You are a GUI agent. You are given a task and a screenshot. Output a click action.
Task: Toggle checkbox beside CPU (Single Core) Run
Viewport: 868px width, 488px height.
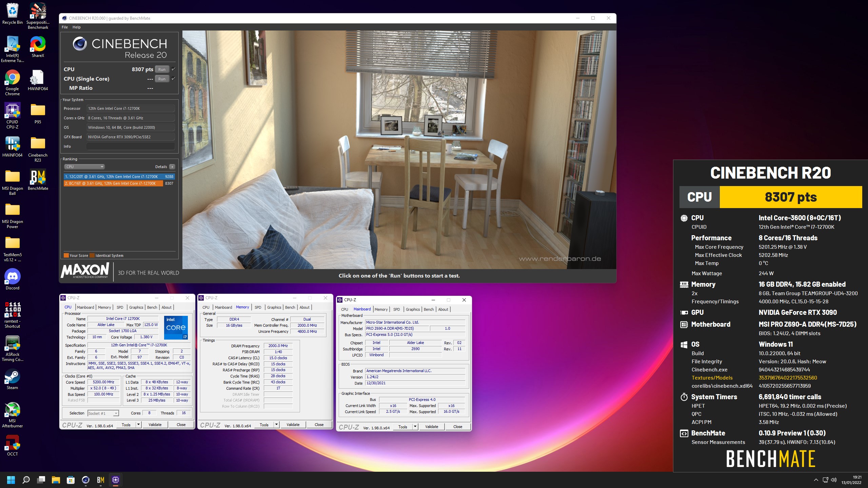174,79
